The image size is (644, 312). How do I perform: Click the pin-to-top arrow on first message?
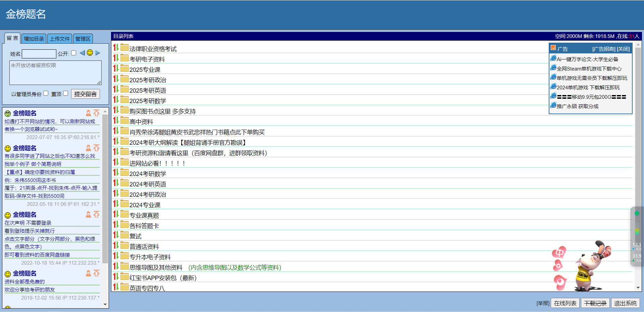click(x=97, y=113)
